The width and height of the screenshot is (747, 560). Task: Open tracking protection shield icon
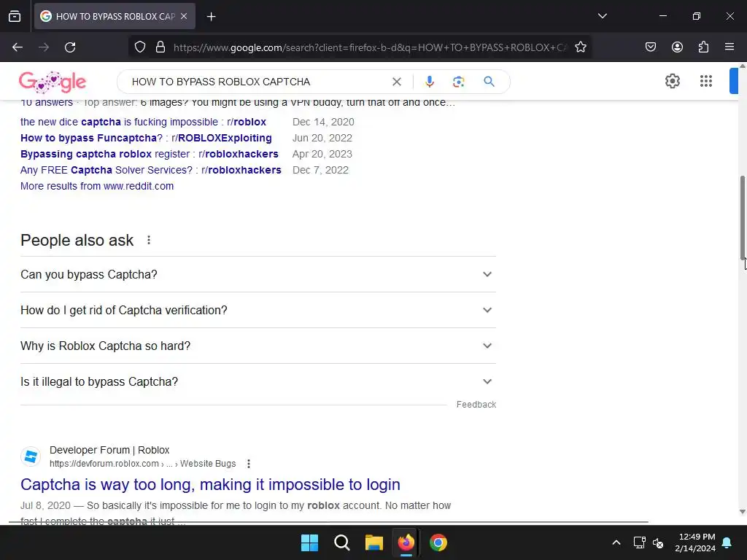139,47
